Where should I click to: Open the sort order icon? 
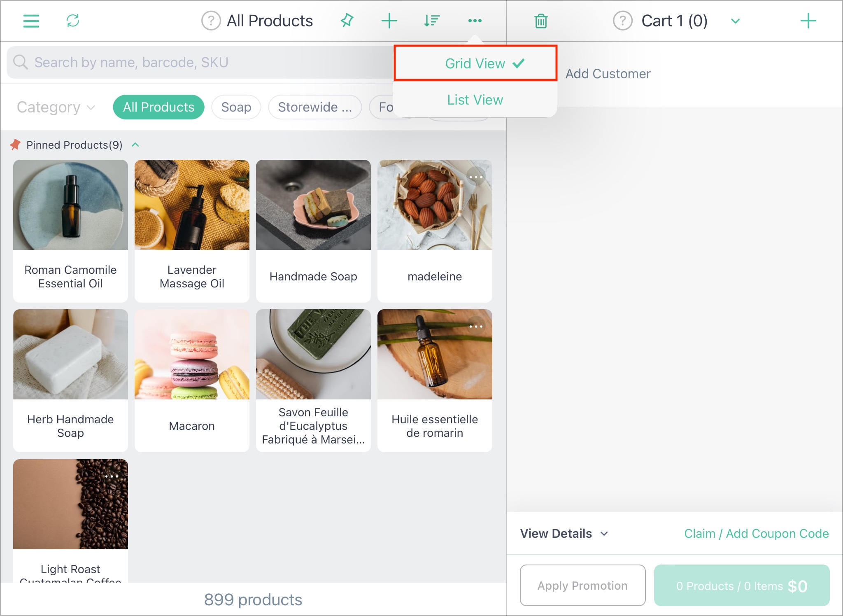432,21
